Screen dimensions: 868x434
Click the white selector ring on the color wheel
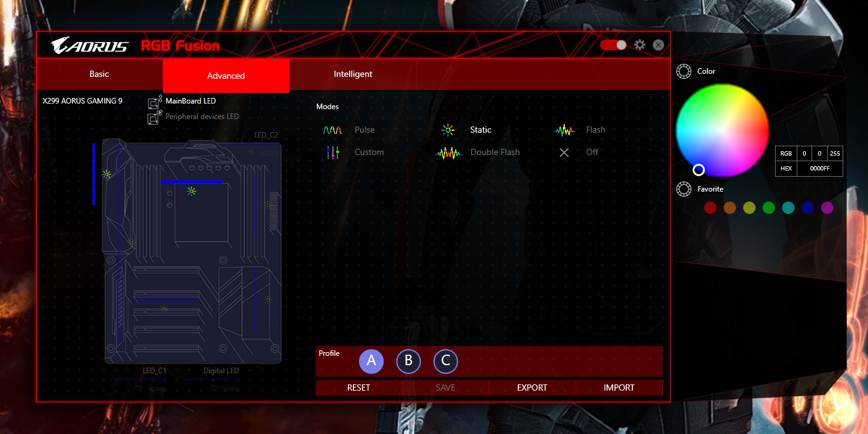point(699,170)
